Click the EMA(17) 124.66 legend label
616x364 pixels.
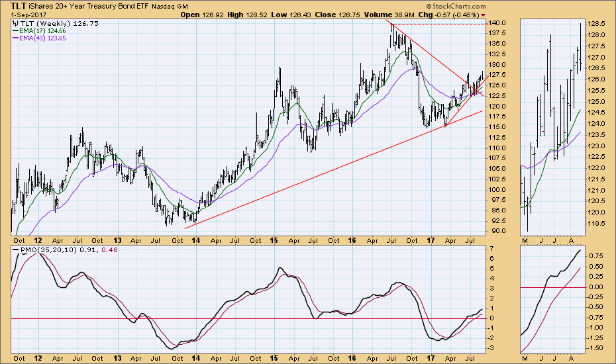44,30
